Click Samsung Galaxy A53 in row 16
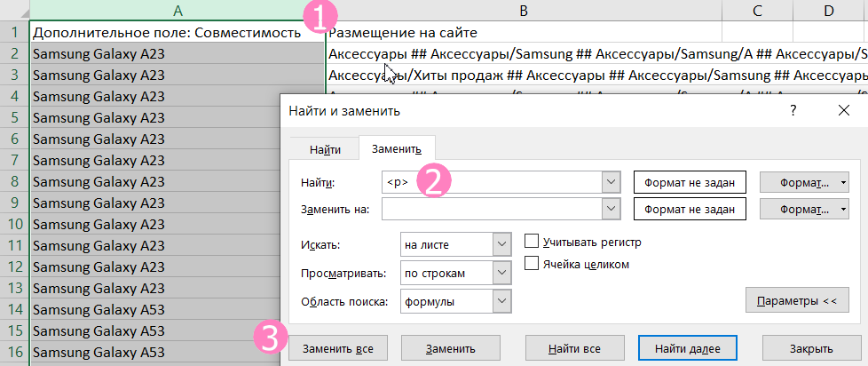The image size is (868, 366). [x=157, y=352]
